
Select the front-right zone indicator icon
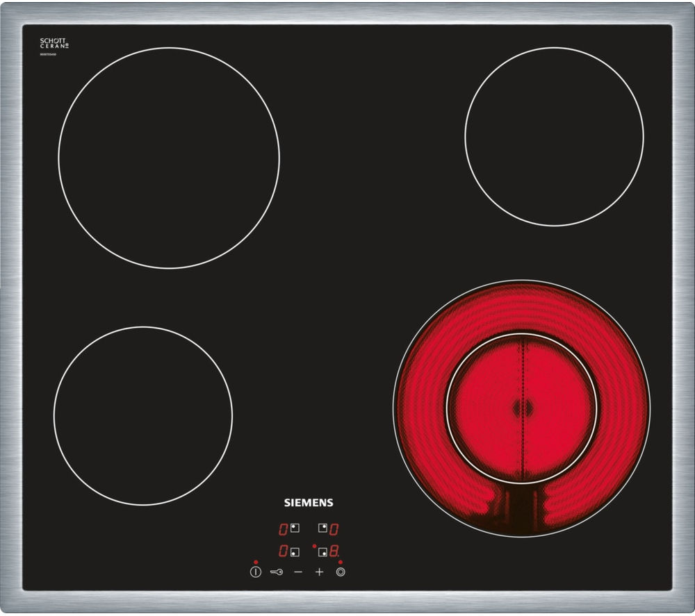[322, 552]
